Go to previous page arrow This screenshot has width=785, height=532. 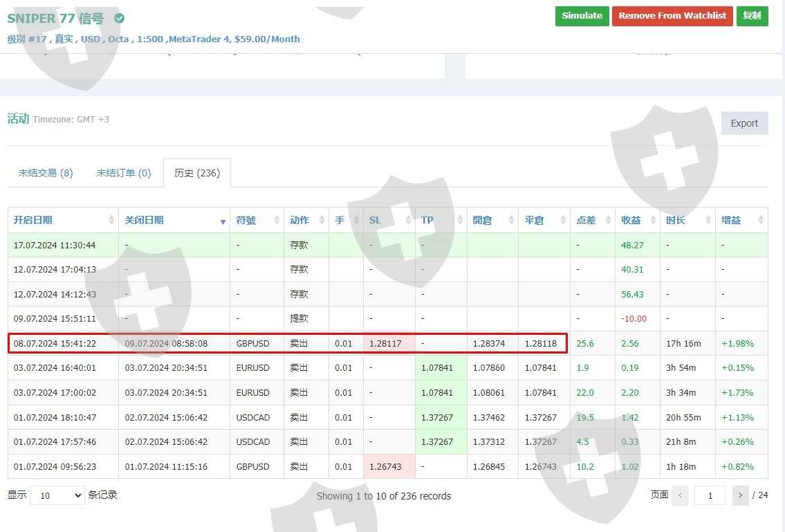[x=679, y=495]
